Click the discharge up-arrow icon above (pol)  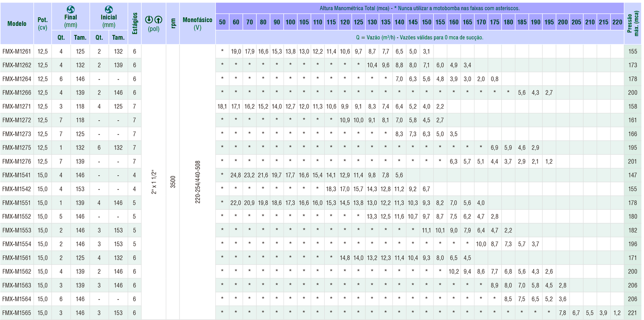pos(159,19)
